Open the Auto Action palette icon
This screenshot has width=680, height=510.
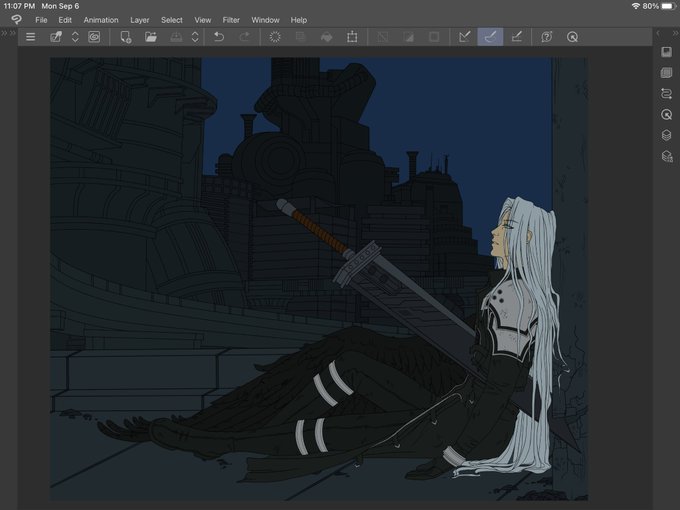tap(667, 93)
